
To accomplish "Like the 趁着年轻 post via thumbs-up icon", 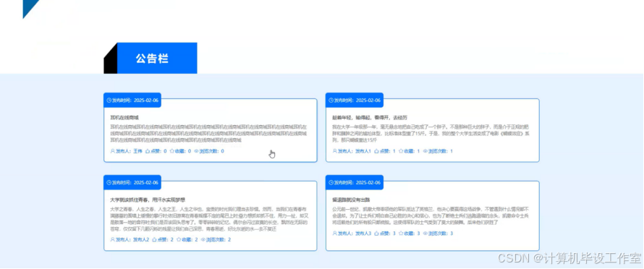I will click(x=376, y=151).
